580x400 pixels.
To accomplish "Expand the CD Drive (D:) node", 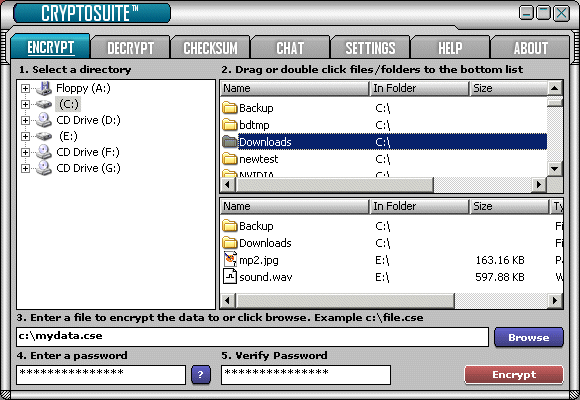I will tap(25, 120).
